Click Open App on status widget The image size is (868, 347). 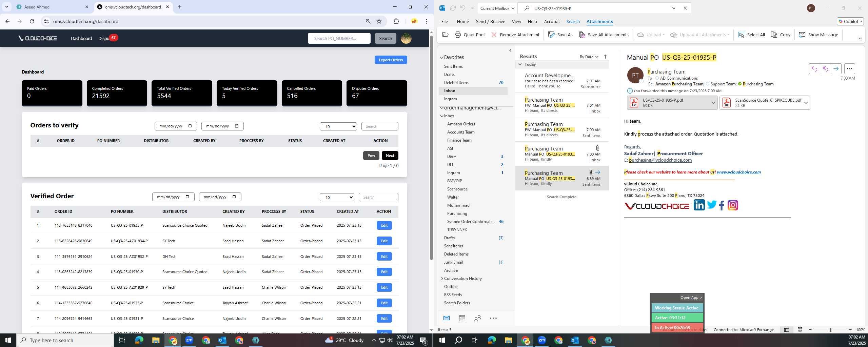(691, 298)
